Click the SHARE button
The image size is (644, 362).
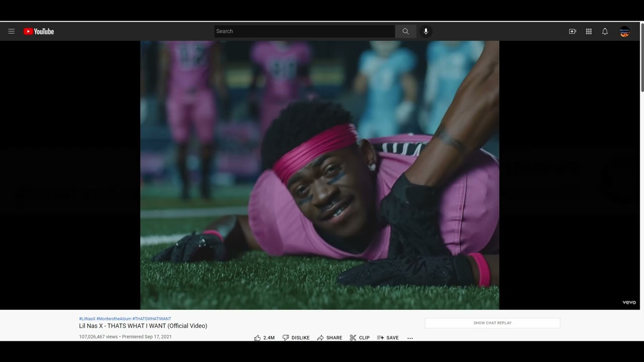pyautogui.click(x=330, y=337)
